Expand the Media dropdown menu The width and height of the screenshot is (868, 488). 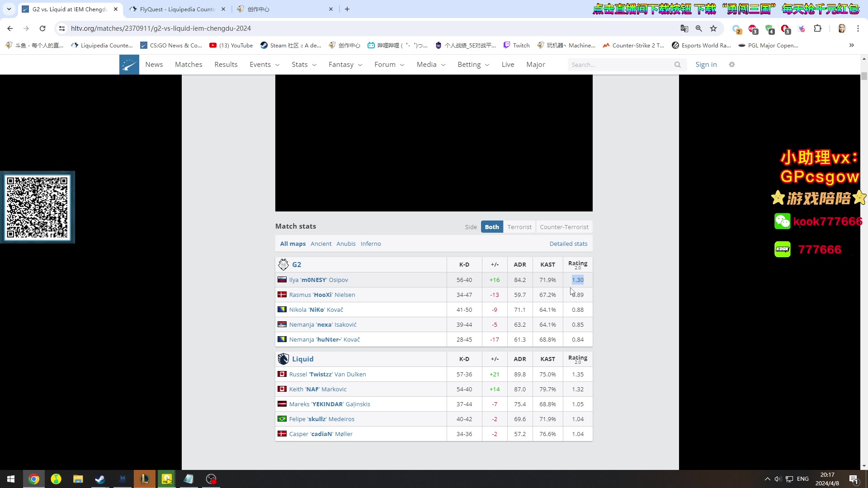[x=431, y=65]
